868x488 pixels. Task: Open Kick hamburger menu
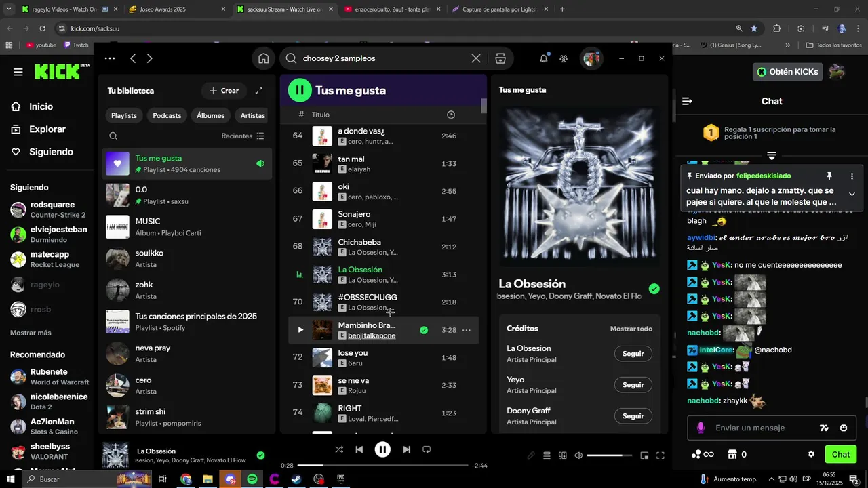(18, 72)
